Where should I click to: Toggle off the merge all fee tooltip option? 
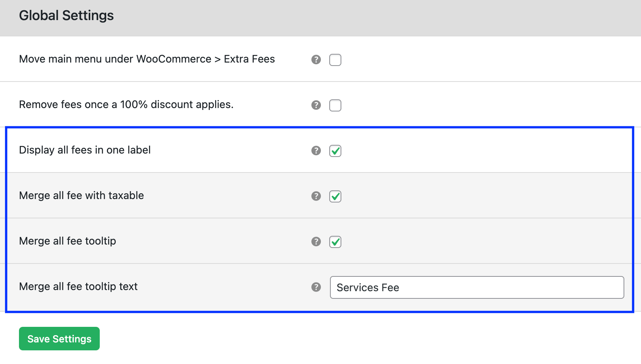coord(335,242)
